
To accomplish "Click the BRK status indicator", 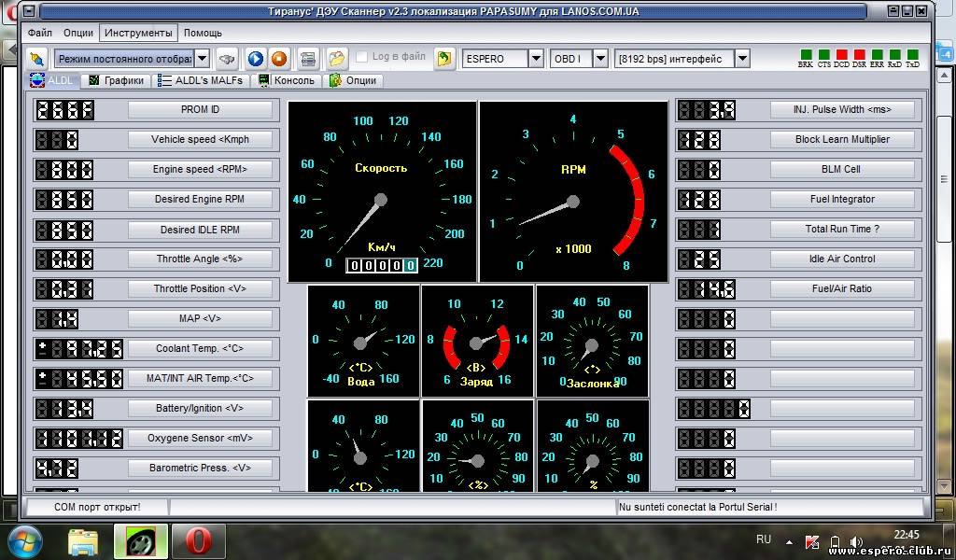I will click(x=806, y=55).
